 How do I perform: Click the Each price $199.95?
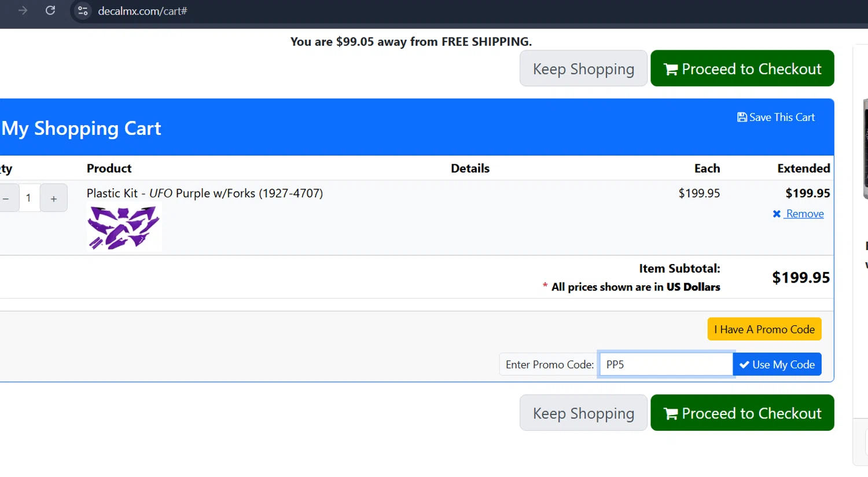(x=699, y=193)
